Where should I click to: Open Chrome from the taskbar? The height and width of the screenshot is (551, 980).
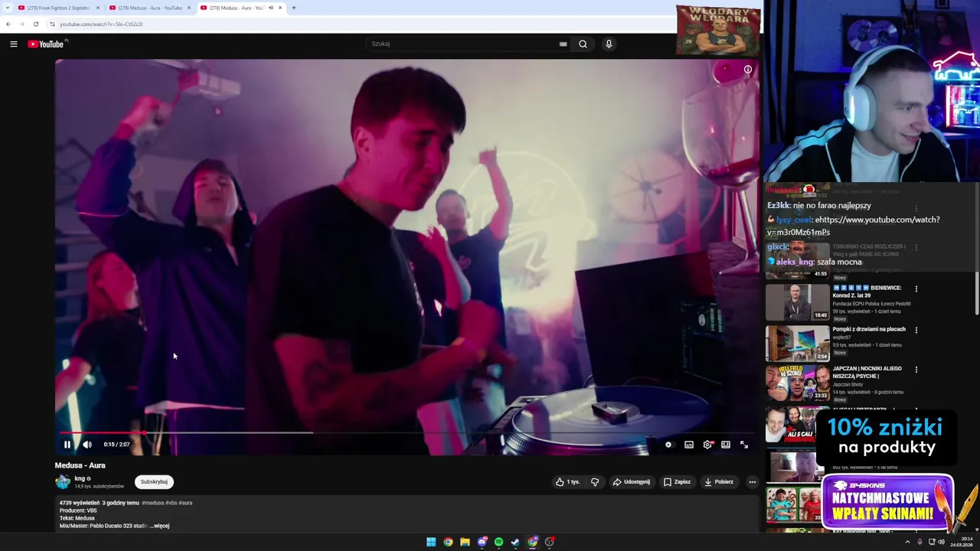(x=448, y=542)
